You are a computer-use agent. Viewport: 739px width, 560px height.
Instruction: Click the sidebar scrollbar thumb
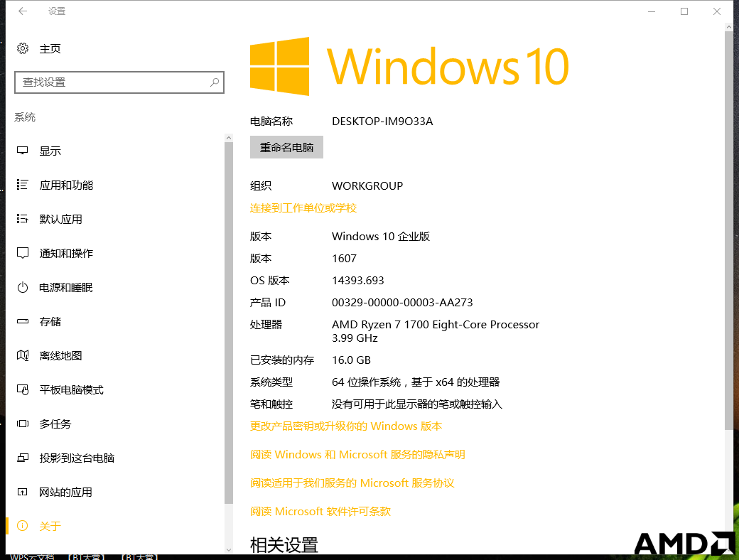click(x=229, y=323)
